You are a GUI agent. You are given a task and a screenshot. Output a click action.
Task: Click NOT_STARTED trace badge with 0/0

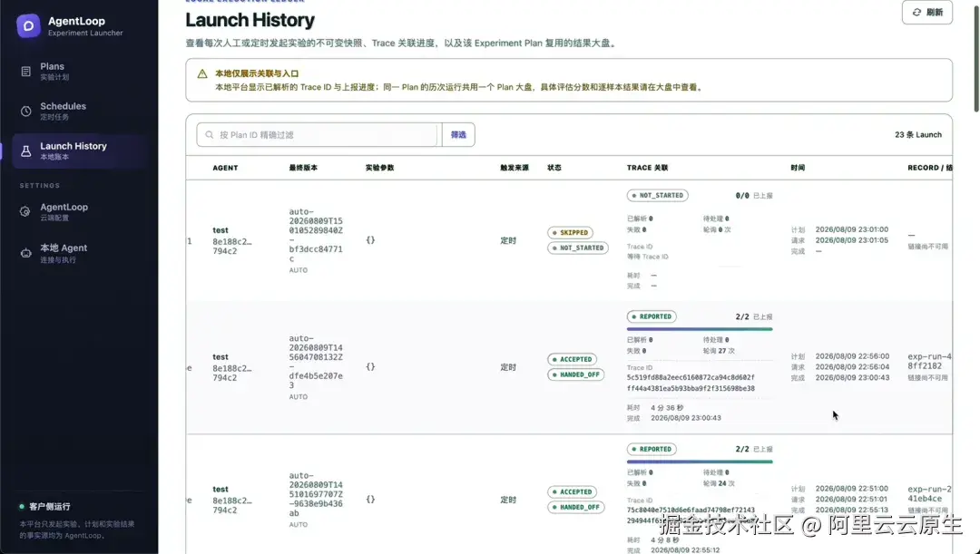click(x=657, y=196)
